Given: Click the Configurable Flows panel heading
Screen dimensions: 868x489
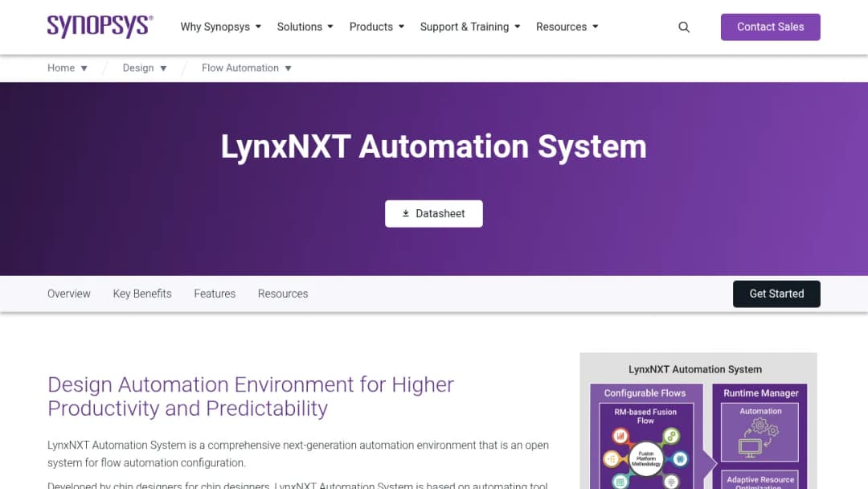Looking at the screenshot, I should pyautogui.click(x=645, y=393).
